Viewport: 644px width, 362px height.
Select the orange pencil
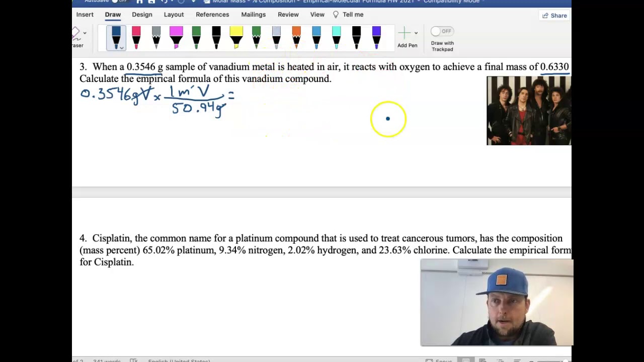(x=296, y=38)
